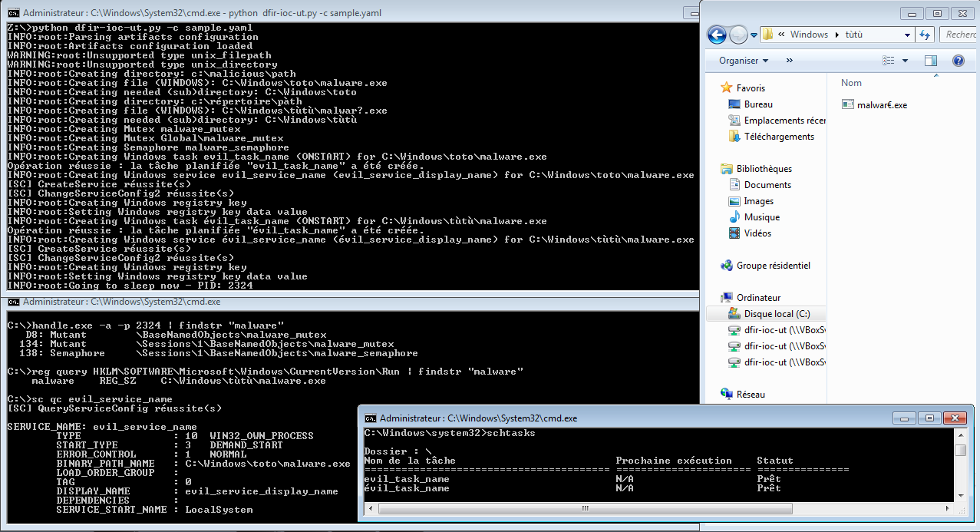Click the schtasks window's scroll-left arrow
This screenshot has height=532, width=980.
point(369,507)
